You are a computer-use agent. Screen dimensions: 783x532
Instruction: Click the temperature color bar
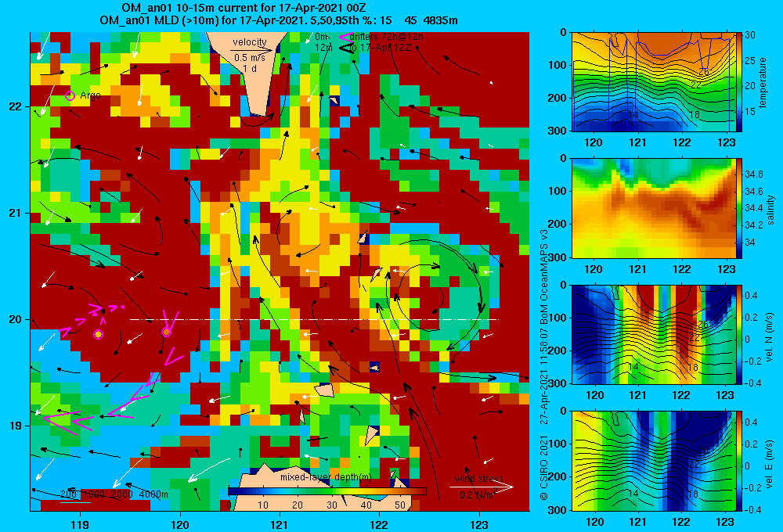click(739, 82)
